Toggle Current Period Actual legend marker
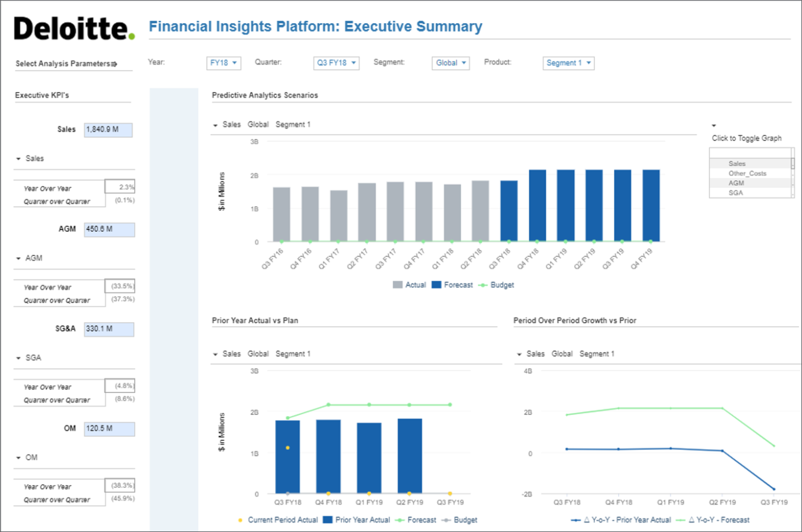 240,520
